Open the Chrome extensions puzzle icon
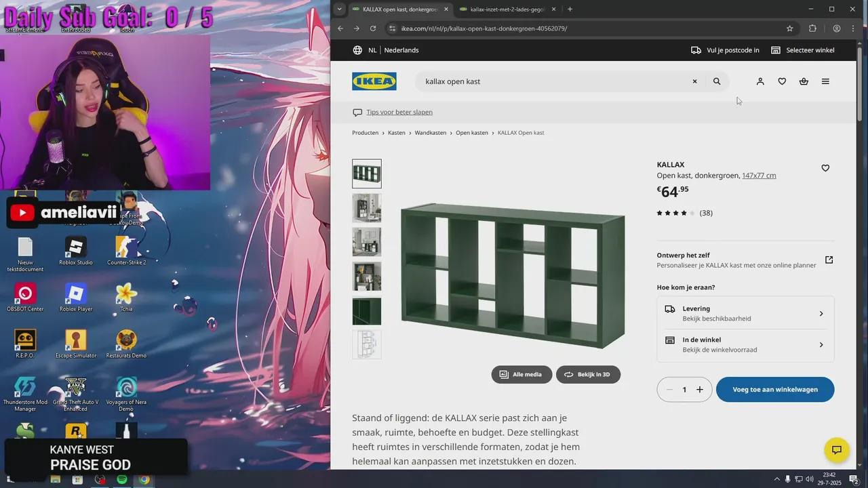868x488 pixels. coord(812,28)
